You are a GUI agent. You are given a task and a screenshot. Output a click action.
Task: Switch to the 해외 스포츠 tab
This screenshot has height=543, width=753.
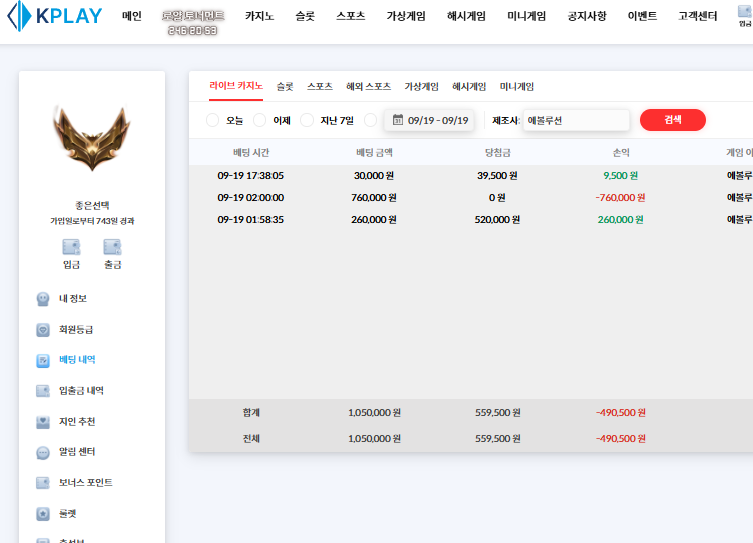(x=368, y=86)
